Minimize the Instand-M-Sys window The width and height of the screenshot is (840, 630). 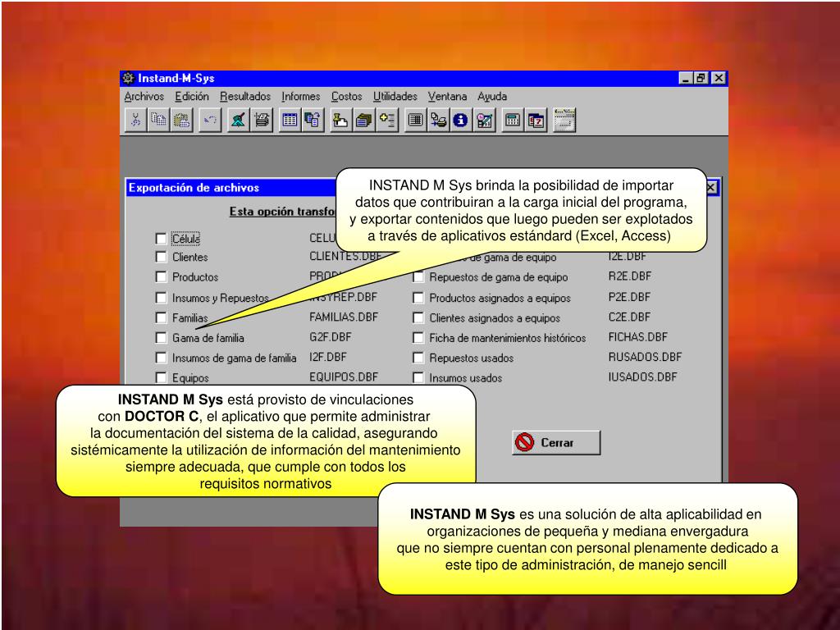687,78
